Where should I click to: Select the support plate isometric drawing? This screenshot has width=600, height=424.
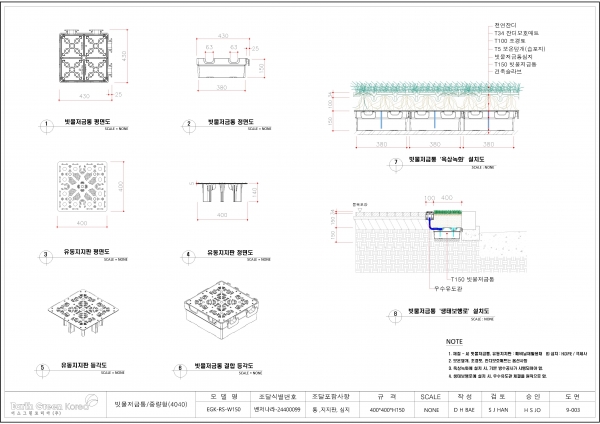[83, 313]
